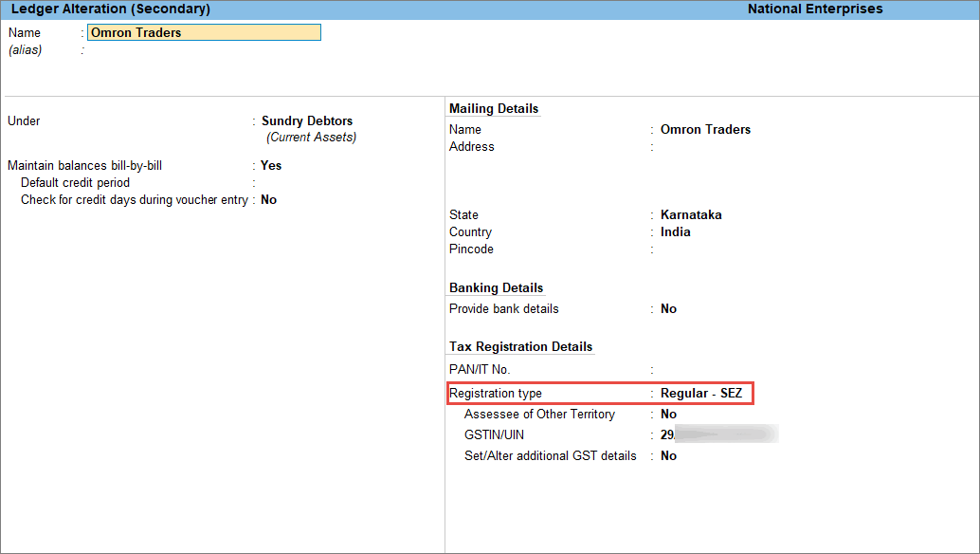Change Registration type Regular - SEZ

pos(701,394)
